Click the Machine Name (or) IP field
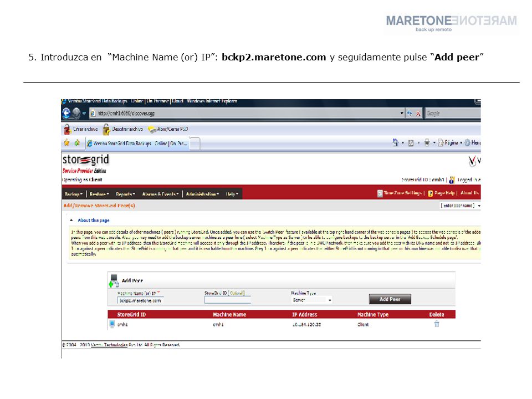The width and height of the screenshot is (532, 399). (140, 300)
